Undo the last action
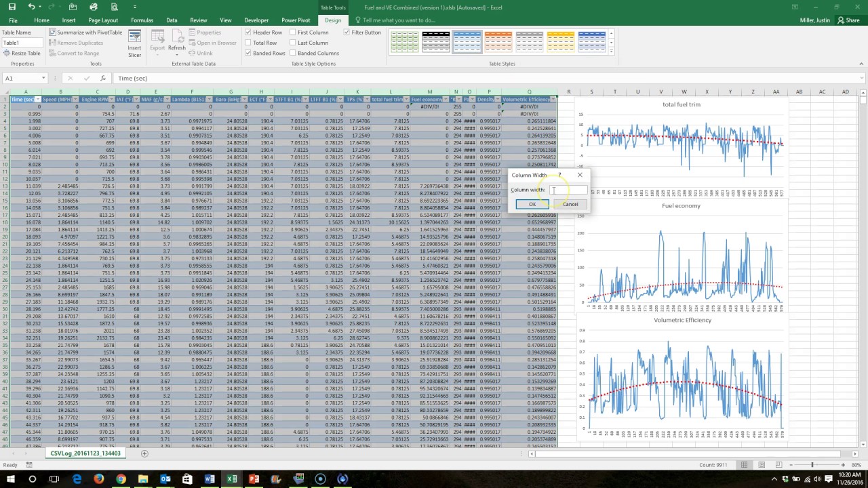The height and width of the screenshot is (488, 868). tap(31, 7)
